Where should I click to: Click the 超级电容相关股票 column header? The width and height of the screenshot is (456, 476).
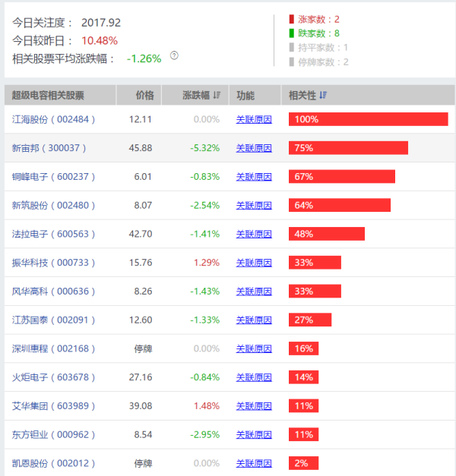60,95
